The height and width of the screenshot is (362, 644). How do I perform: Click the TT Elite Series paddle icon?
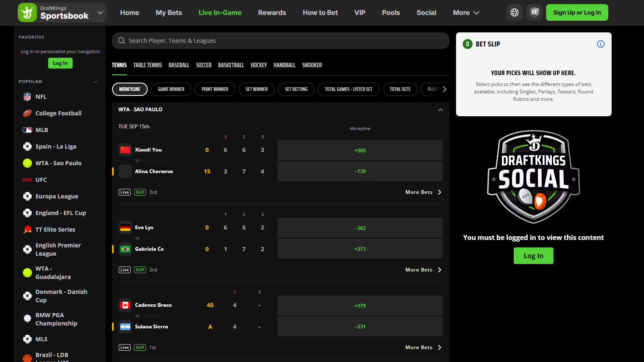click(27, 230)
